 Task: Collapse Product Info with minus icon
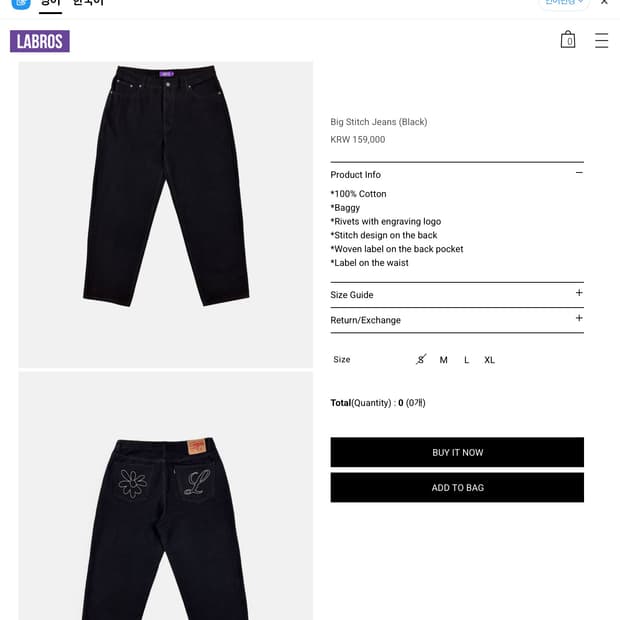pos(579,173)
